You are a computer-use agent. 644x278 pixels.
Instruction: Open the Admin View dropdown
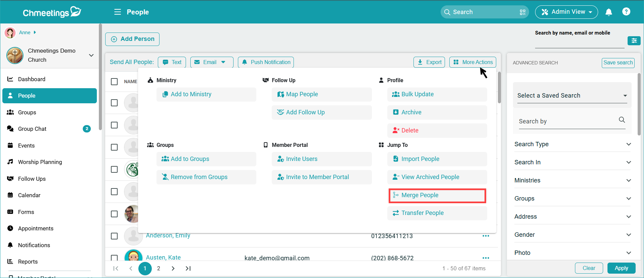coord(566,12)
